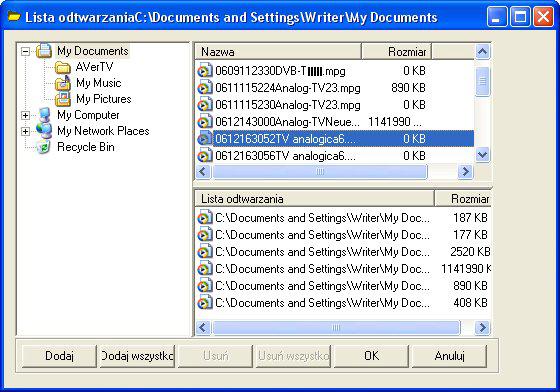
Task: Select the AVerTV folder label
Action: tap(94, 67)
